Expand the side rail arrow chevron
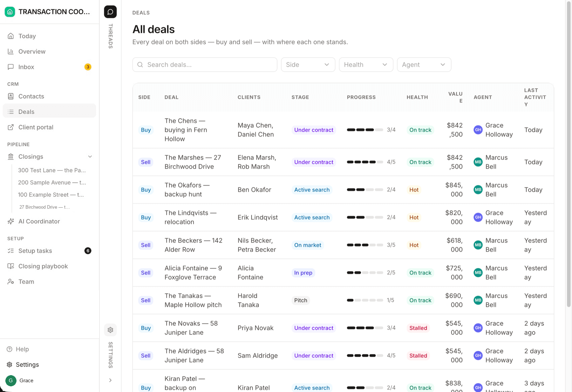This screenshot has width=572, height=392. 110,380
